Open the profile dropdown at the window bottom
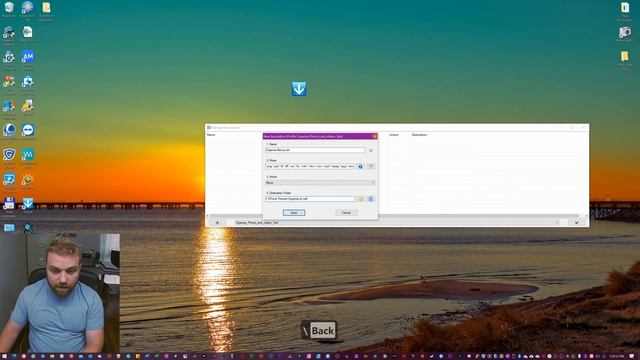Viewport: 640px width, 360px height. point(396,223)
